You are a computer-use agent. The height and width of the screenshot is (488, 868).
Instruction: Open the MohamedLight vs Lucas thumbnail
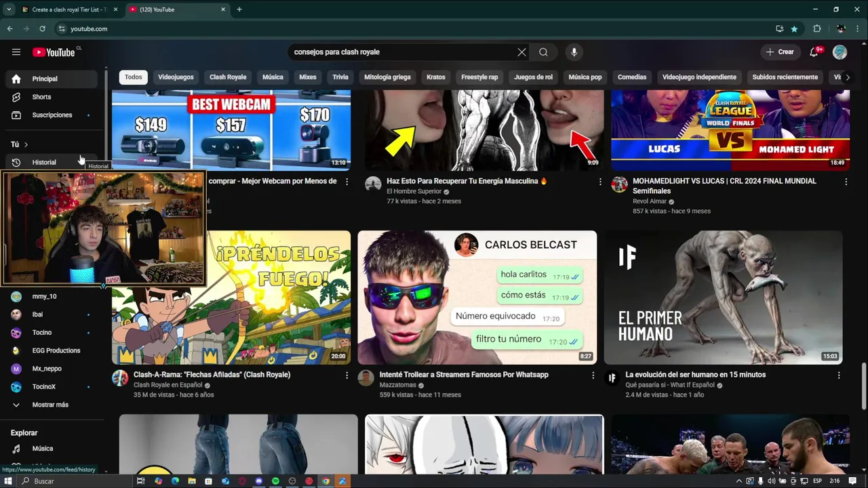(730, 130)
